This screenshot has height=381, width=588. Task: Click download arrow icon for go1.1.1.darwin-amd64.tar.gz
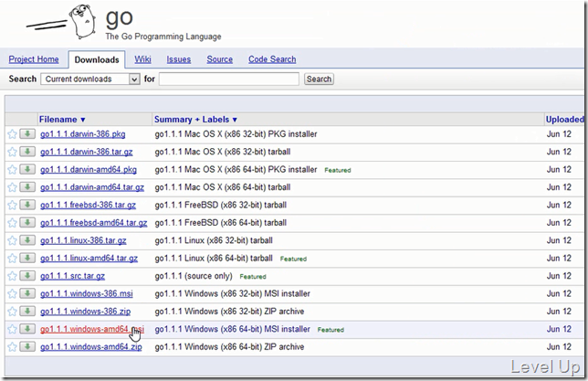click(x=27, y=187)
